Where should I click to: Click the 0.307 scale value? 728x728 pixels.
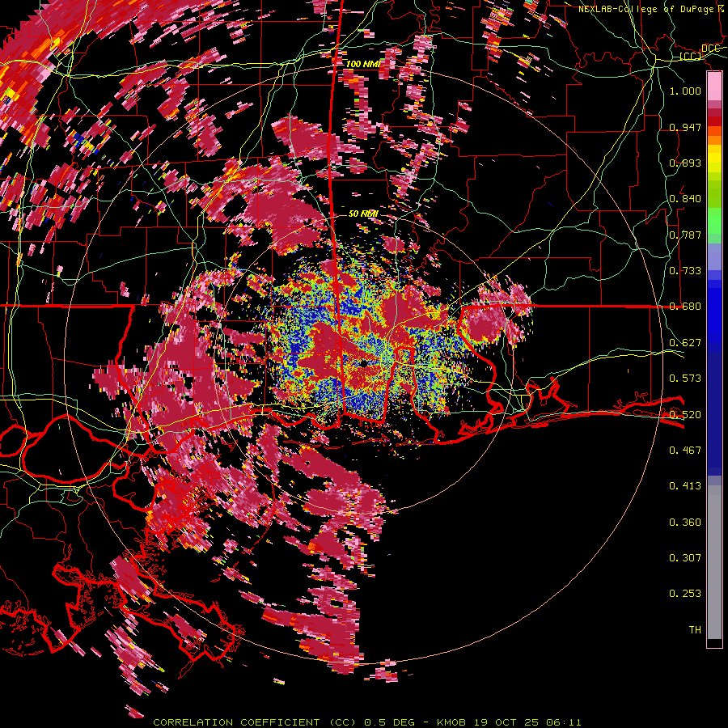point(685,558)
